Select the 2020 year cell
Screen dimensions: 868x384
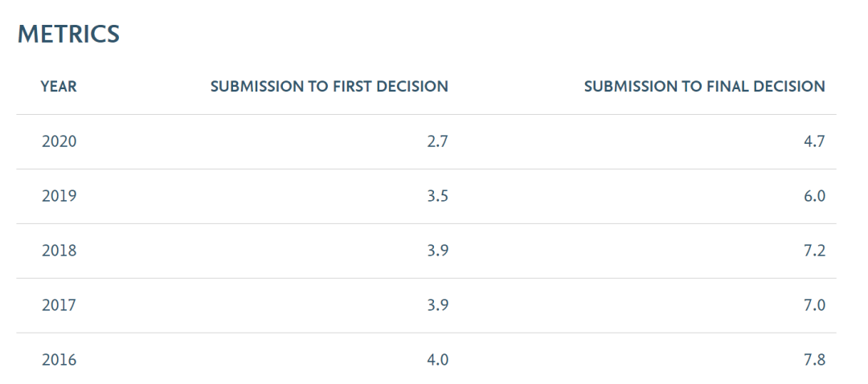pyautogui.click(x=59, y=142)
